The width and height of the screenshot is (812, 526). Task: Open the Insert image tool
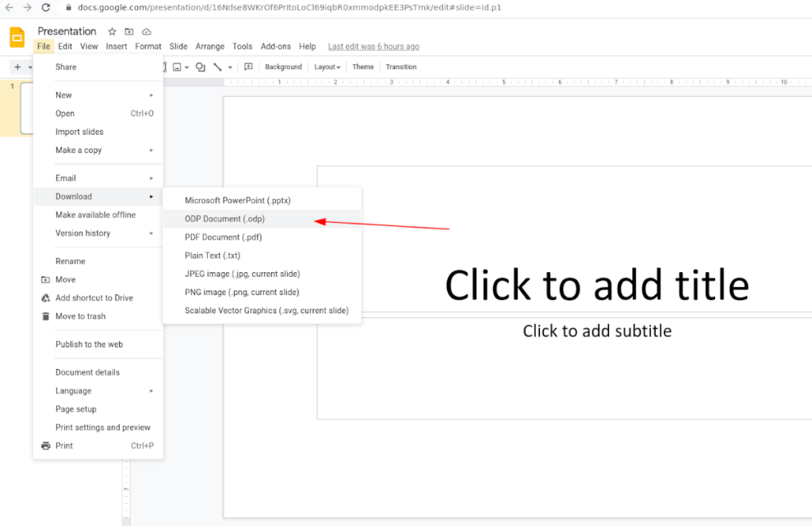[177, 67]
